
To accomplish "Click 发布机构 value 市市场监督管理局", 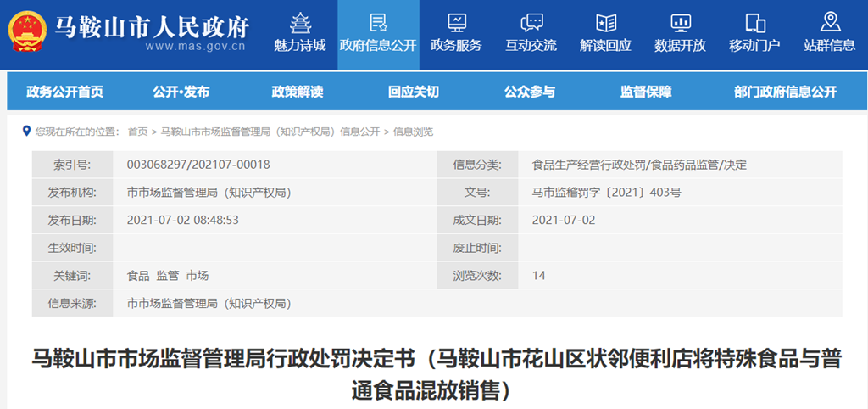I will pyautogui.click(x=209, y=193).
